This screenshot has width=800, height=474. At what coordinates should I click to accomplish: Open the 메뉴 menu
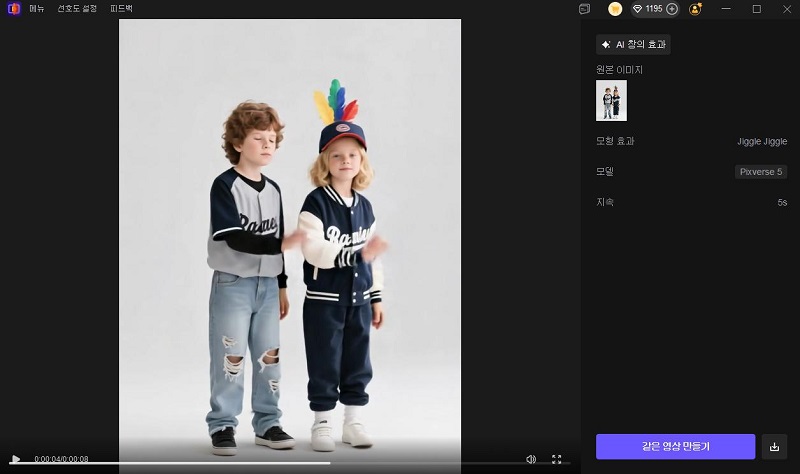pos(37,9)
